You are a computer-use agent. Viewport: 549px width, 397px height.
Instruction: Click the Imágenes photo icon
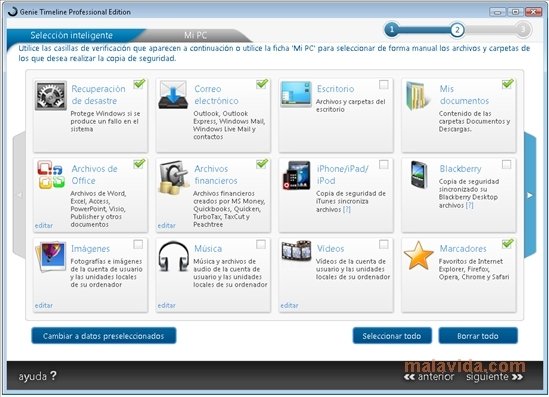[x=51, y=256]
